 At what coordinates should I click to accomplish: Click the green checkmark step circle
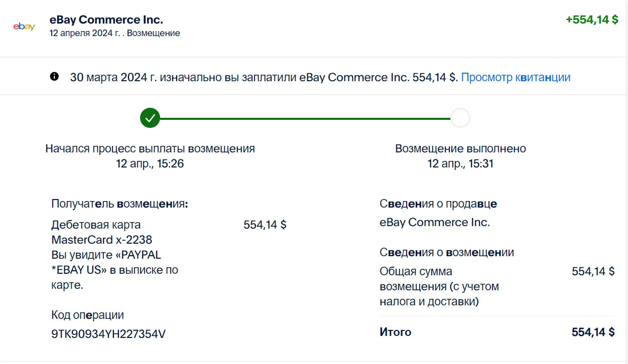(x=150, y=118)
